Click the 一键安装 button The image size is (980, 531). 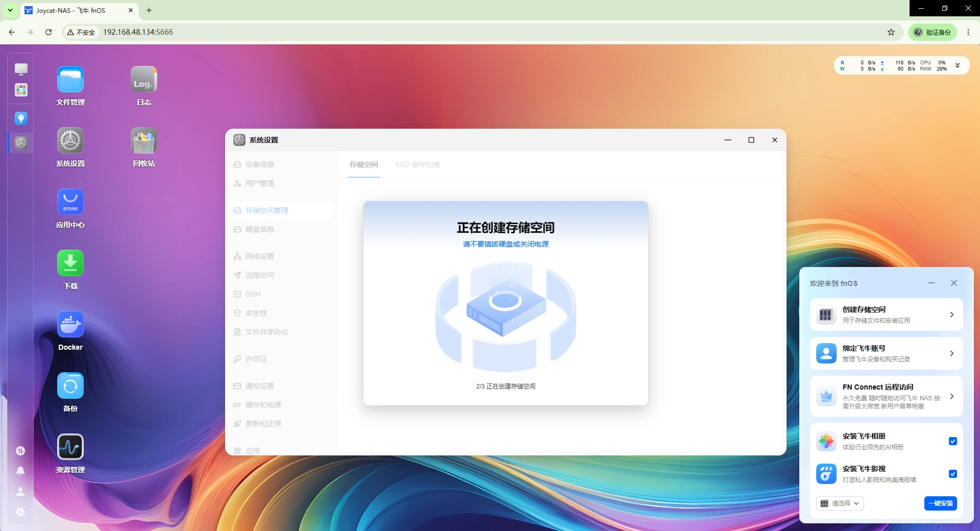[940, 503]
